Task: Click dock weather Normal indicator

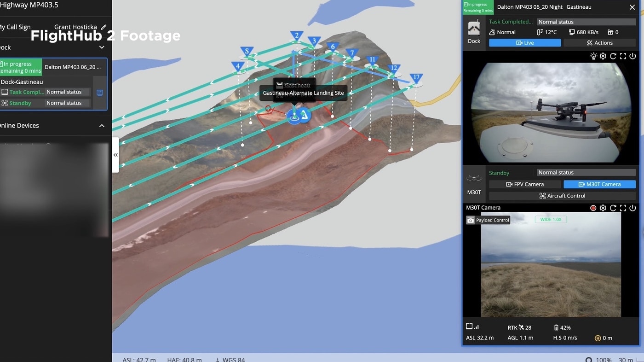Action: [502, 32]
